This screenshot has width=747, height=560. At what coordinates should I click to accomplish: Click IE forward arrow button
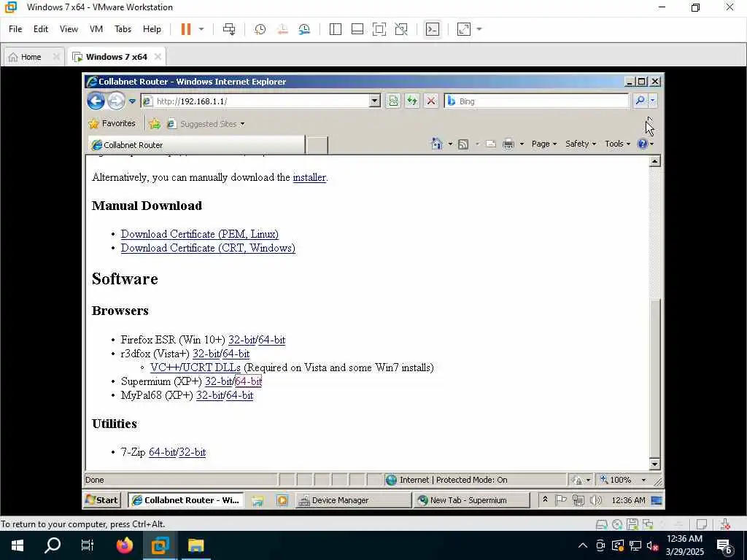click(x=116, y=101)
